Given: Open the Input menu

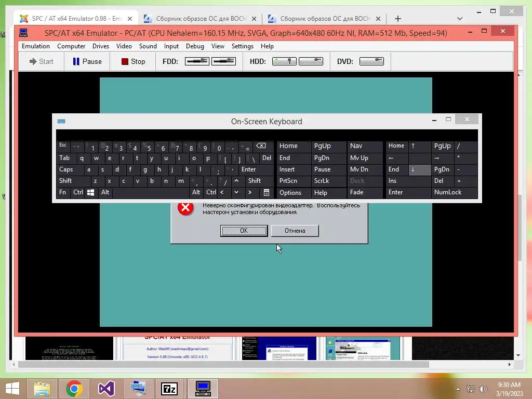Looking at the screenshot, I should [x=171, y=46].
